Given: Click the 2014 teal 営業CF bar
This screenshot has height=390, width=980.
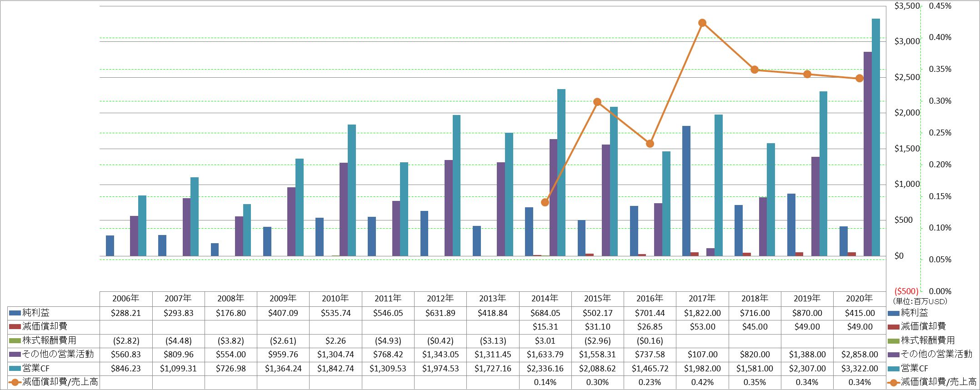Looking at the screenshot, I should coord(561,173).
